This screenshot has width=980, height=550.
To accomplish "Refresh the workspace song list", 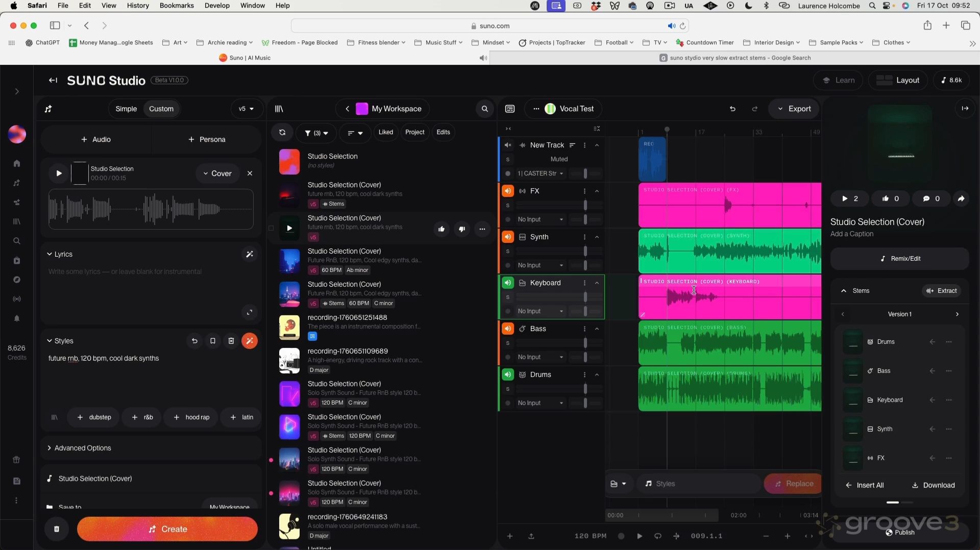I will click(x=282, y=133).
